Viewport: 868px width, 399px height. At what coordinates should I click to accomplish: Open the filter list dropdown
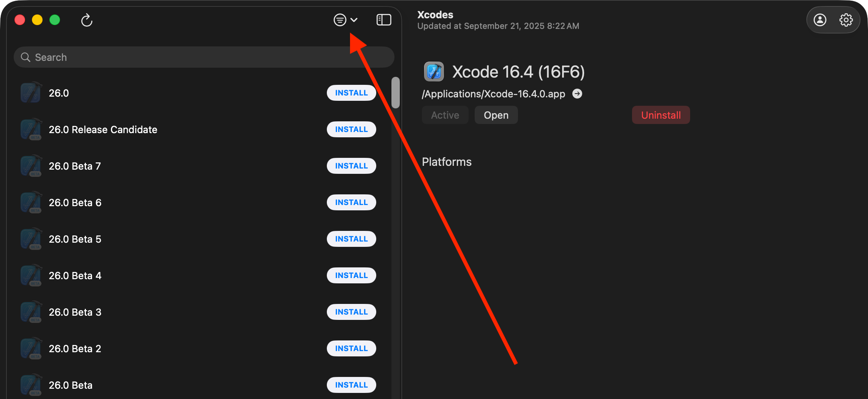tap(345, 20)
